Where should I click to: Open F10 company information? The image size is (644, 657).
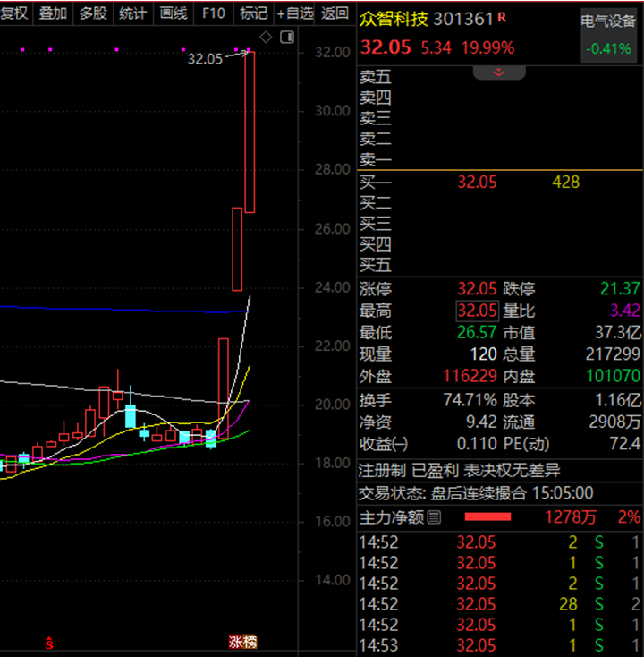(214, 13)
